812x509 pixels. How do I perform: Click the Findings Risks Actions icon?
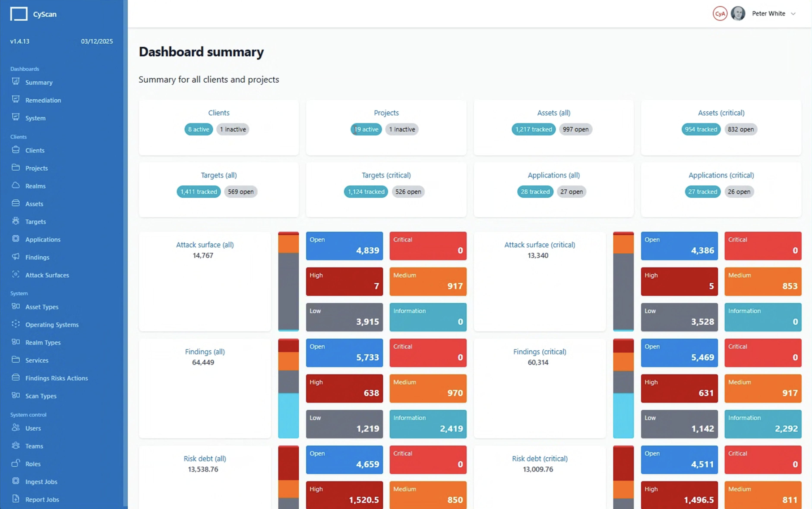pos(16,377)
